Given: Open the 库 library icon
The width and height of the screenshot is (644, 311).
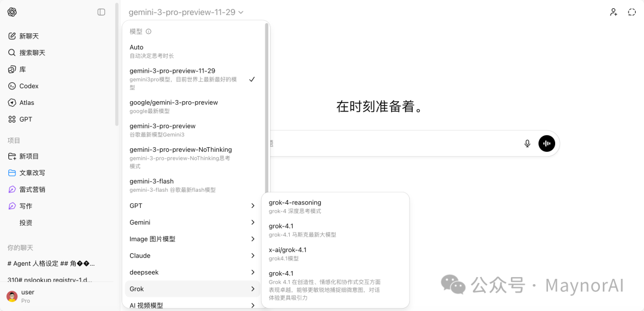Looking at the screenshot, I should click(x=12, y=69).
